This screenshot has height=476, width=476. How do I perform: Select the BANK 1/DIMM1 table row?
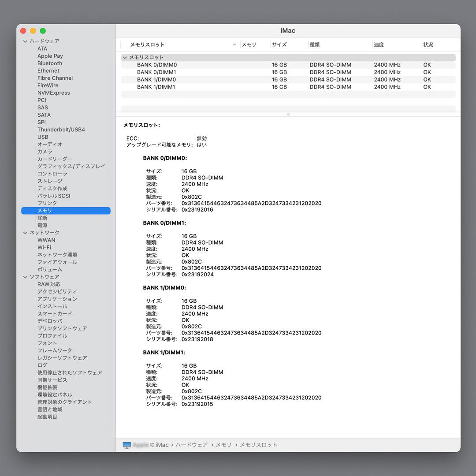(288, 87)
